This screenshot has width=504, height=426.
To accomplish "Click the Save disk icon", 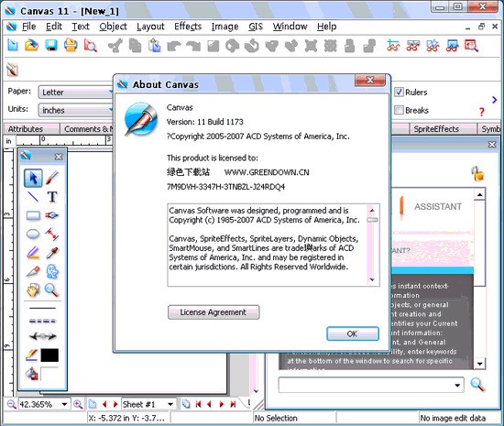I will coord(50,45).
